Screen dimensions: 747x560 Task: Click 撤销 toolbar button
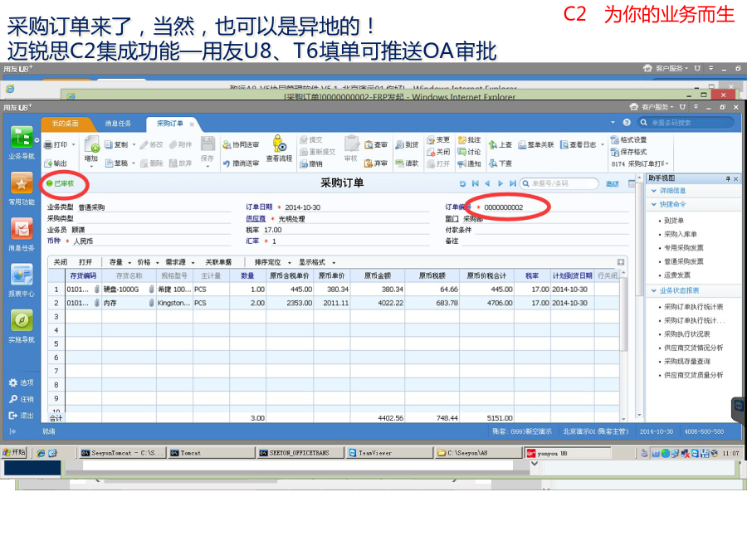click(311, 163)
